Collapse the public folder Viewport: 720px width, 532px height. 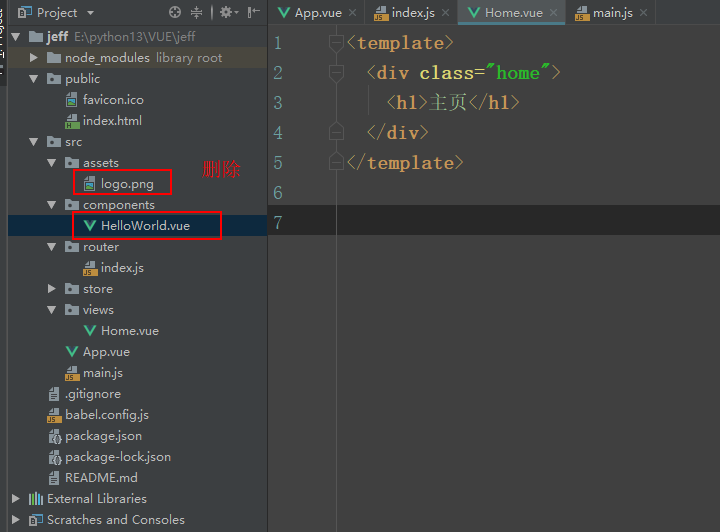point(34,79)
